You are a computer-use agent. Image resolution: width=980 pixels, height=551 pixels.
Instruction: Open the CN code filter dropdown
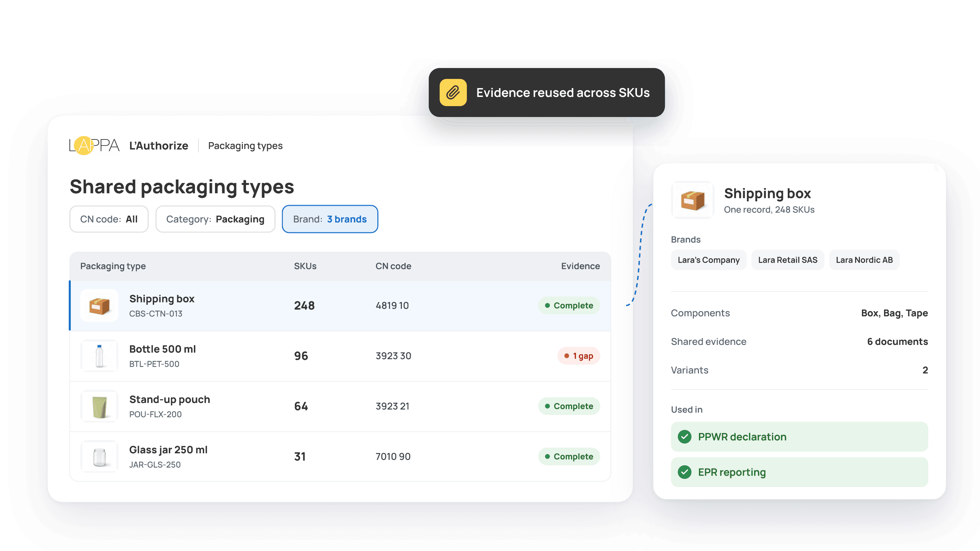pos(109,219)
